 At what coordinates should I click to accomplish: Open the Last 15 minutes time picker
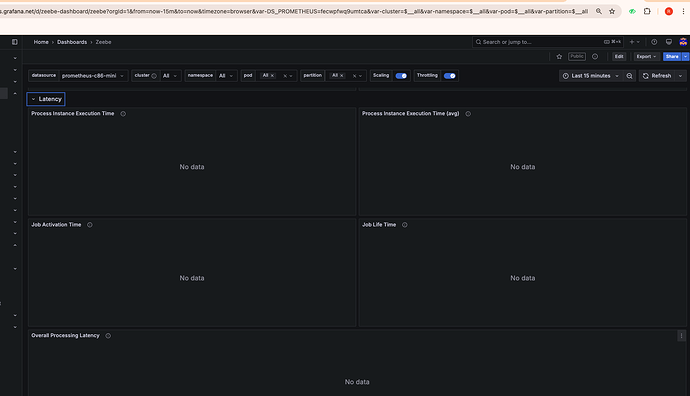pyautogui.click(x=591, y=76)
